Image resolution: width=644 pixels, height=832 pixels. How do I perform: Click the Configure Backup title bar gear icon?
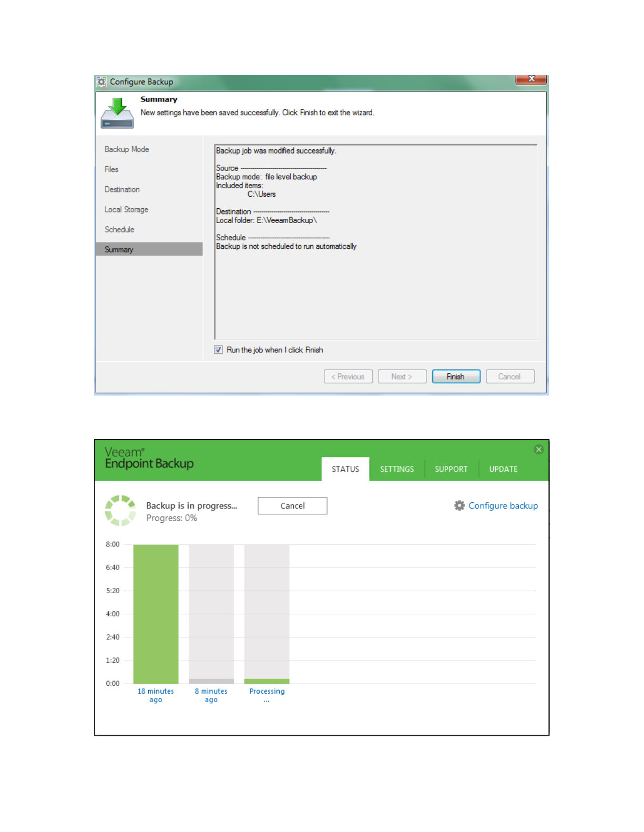101,82
